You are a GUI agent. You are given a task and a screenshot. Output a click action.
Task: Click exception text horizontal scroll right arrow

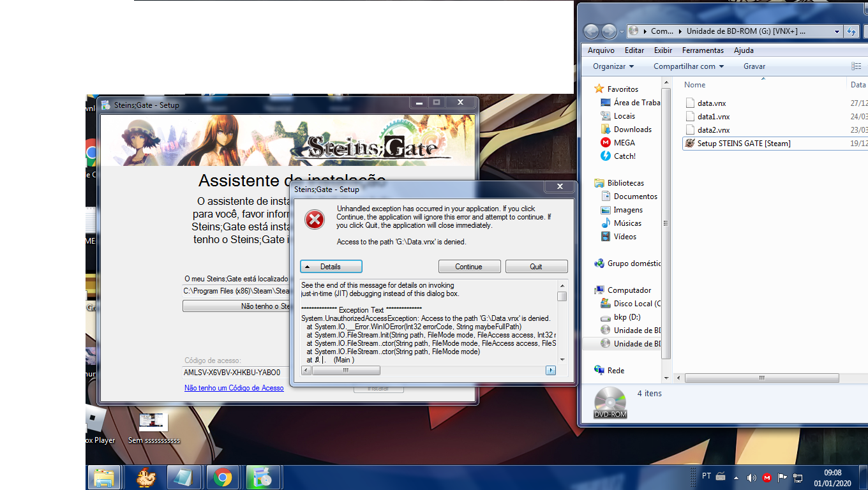click(x=550, y=370)
